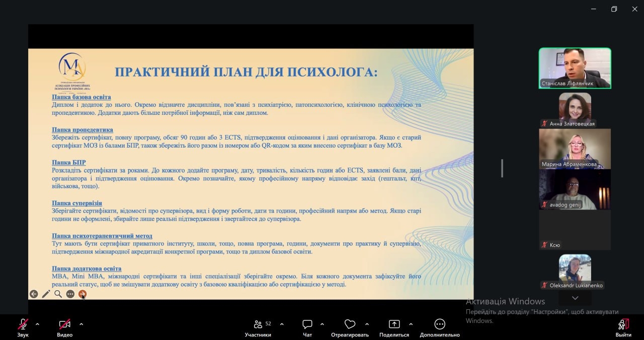644x340 pixels.
Task: Click the Выйти leave meeting button
Action: pyautogui.click(x=623, y=327)
